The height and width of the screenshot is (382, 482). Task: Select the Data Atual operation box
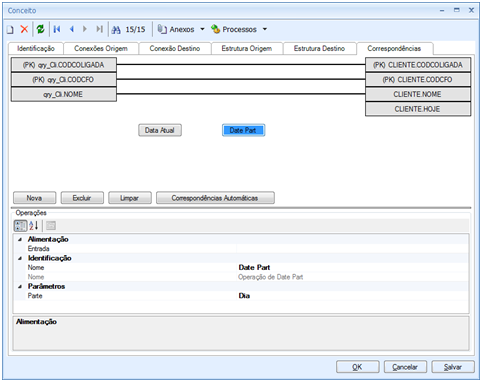click(160, 130)
